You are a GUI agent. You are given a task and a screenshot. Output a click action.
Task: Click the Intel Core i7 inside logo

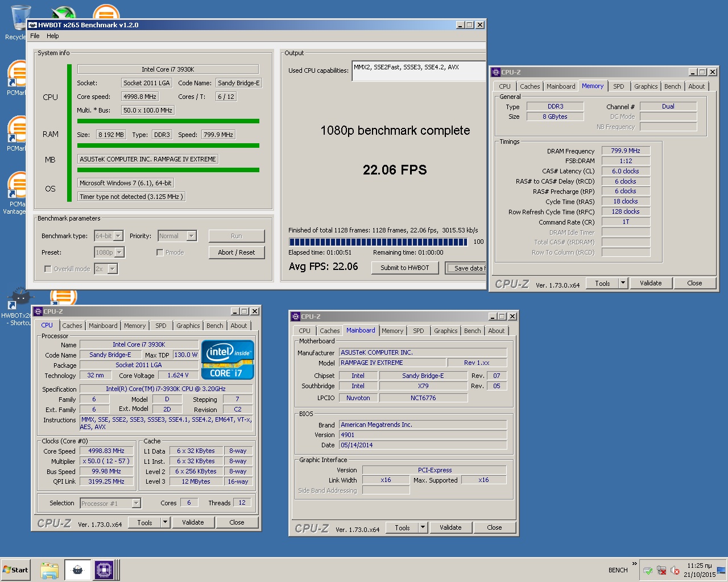[x=227, y=360]
